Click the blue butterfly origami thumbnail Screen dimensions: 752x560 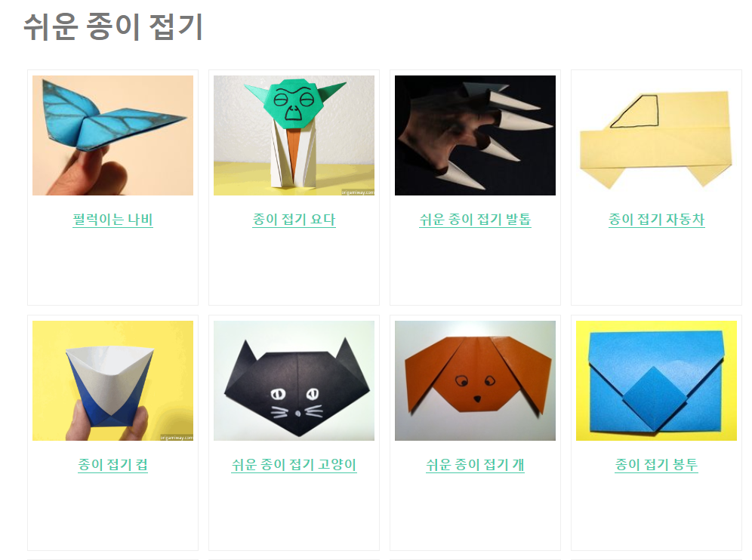coord(112,135)
